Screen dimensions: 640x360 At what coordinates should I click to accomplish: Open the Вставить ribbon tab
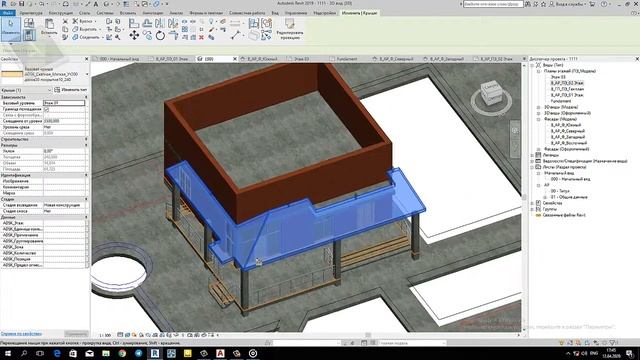[128, 13]
